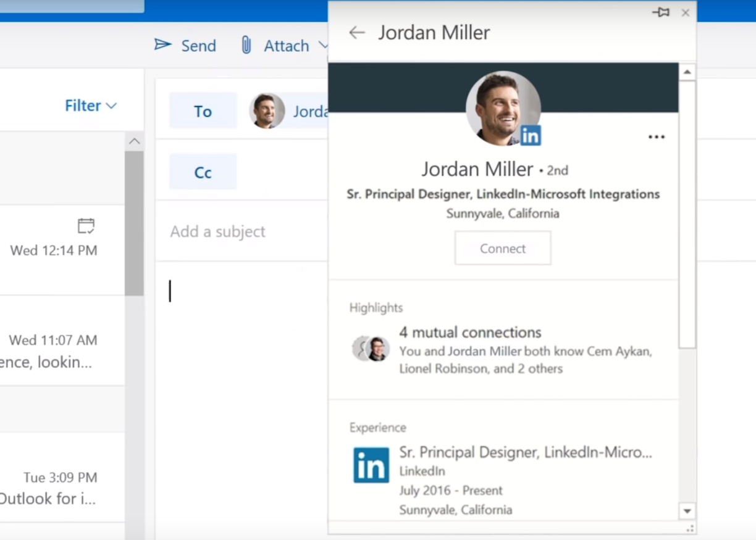Screen dimensions: 756x540
Task: Pin the LinkedIn profile panel
Action: 660,12
